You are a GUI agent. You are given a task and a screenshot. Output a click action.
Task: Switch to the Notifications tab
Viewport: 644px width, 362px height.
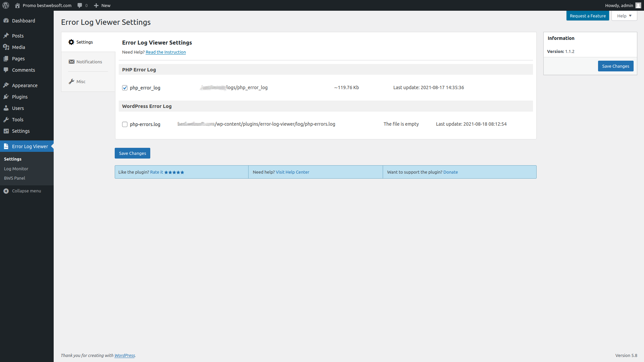89,62
